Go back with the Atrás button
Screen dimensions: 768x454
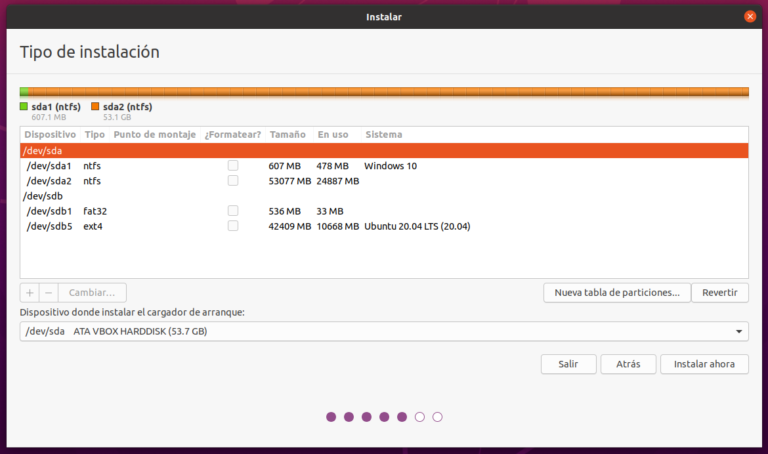(x=628, y=364)
